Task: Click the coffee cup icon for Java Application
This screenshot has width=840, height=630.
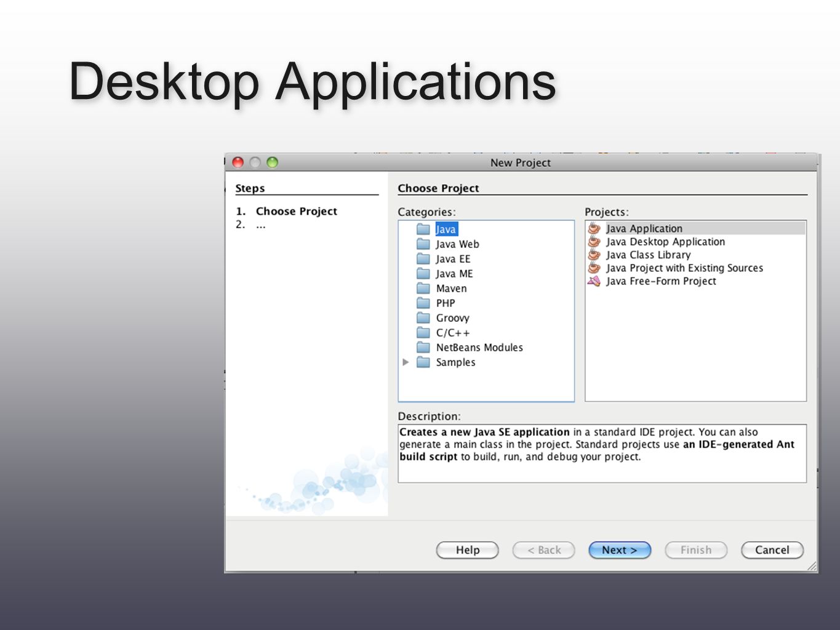Action: click(594, 228)
